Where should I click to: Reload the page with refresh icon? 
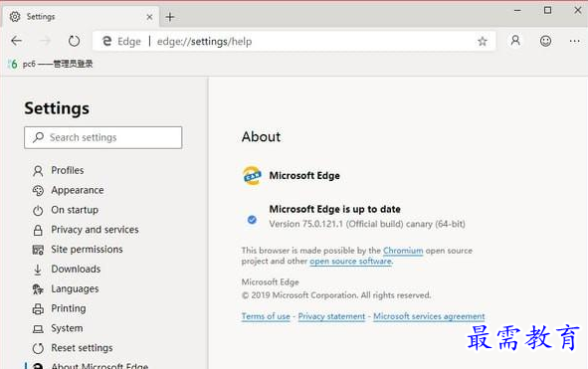(x=74, y=41)
